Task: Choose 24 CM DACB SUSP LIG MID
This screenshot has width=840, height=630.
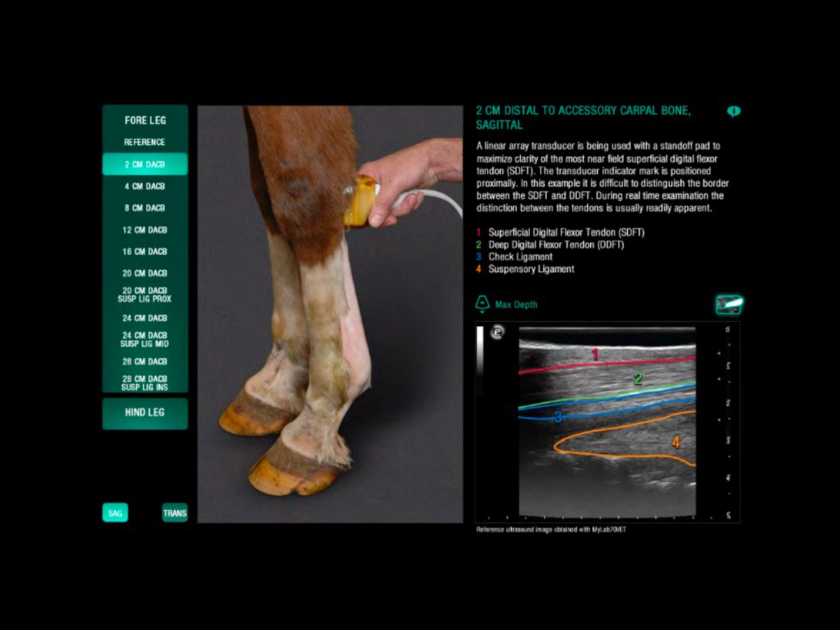Action: tap(145, 339)
